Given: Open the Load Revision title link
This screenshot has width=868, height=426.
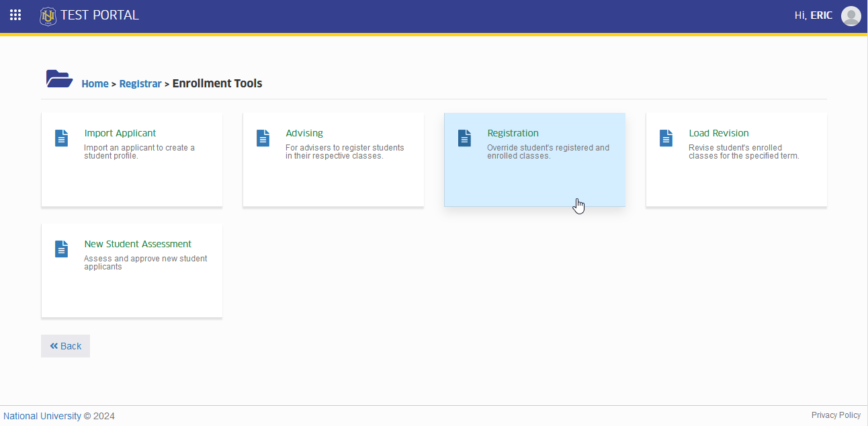Looking at the screenshot, I should click(719, 133).
